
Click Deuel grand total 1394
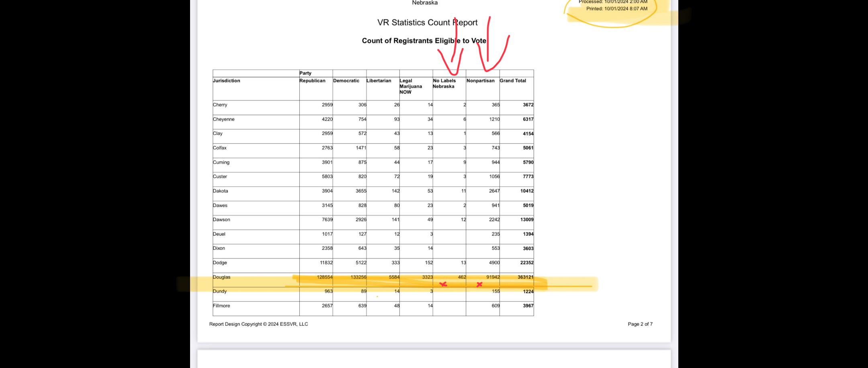[528, 234]
